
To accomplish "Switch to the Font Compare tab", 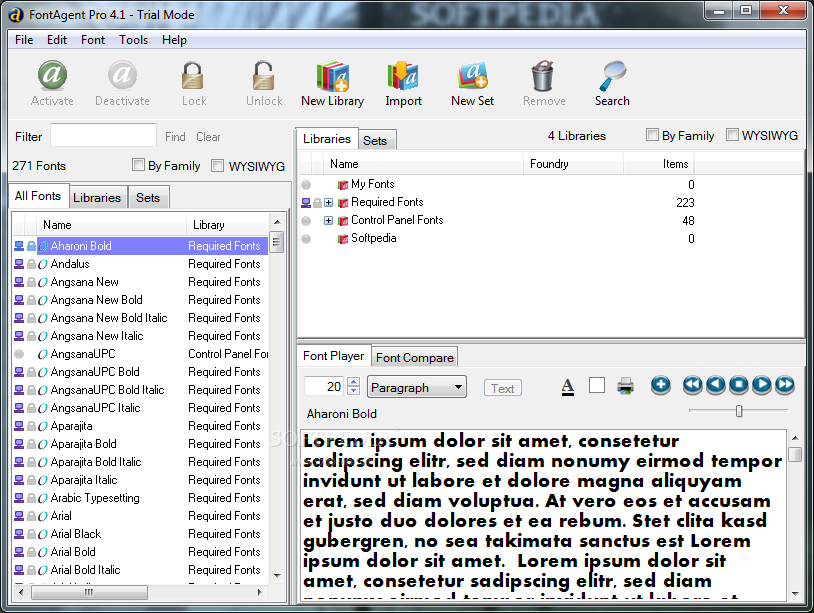I will [414, 358].
